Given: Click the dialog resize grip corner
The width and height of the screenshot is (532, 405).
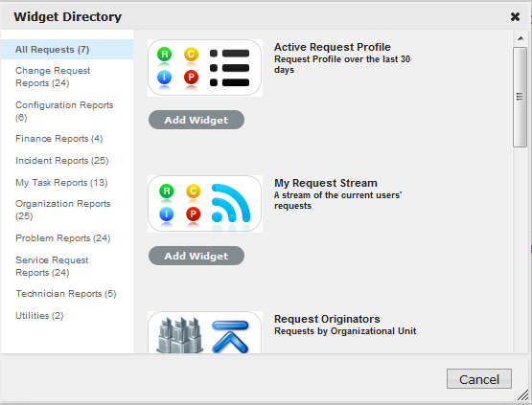Looking at the screenshot, I should (523, 394).
